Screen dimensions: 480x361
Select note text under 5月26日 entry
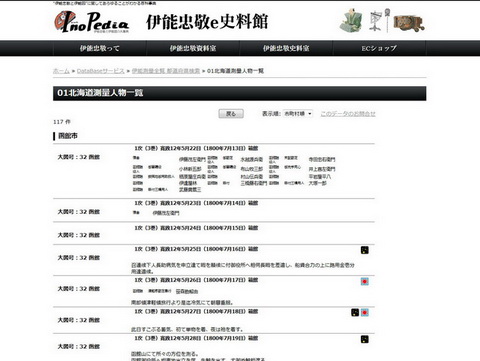click(x=182, y=303)
